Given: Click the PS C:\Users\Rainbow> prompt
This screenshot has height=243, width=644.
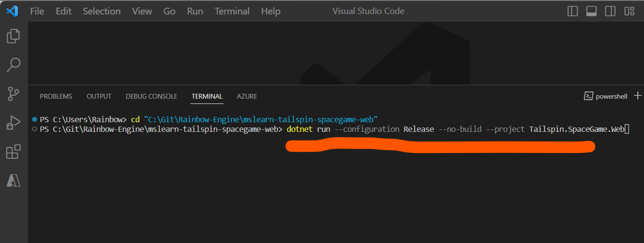Looking at the screenshot, I should (83, 119).
